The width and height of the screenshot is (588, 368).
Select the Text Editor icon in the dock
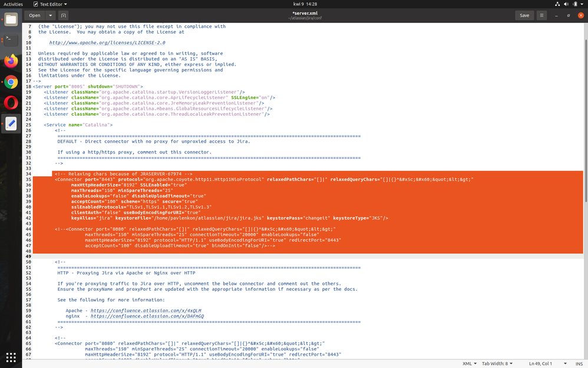click(10, 124)
